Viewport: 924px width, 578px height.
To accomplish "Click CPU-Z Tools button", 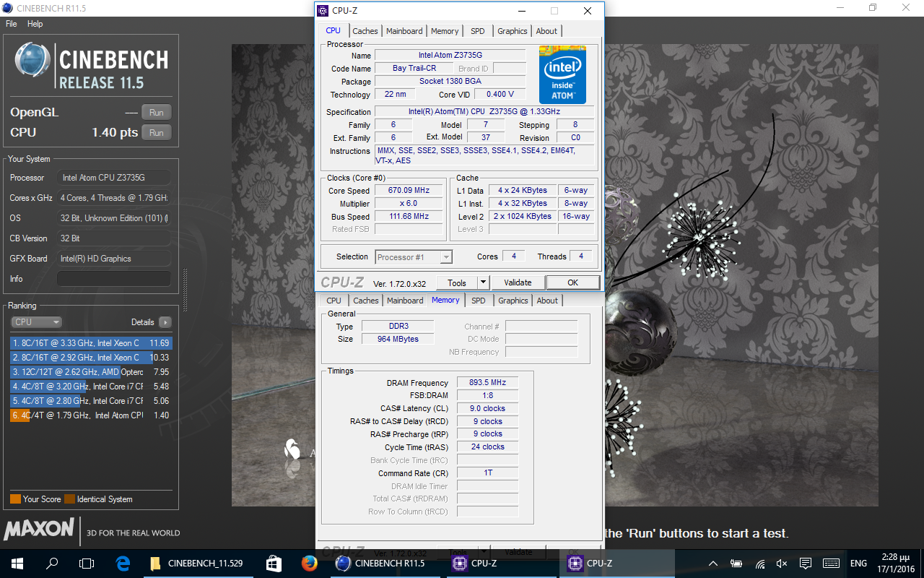I will pos(457,282).
